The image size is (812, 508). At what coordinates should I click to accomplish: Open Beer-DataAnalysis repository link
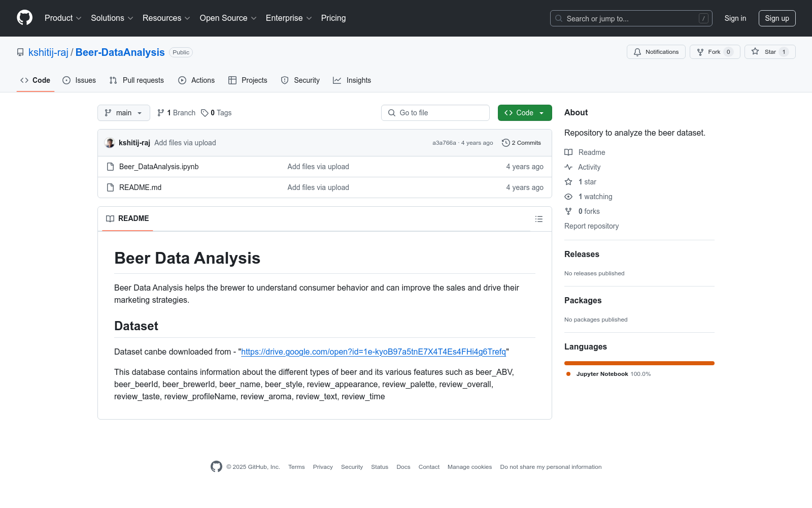(120, 52)
